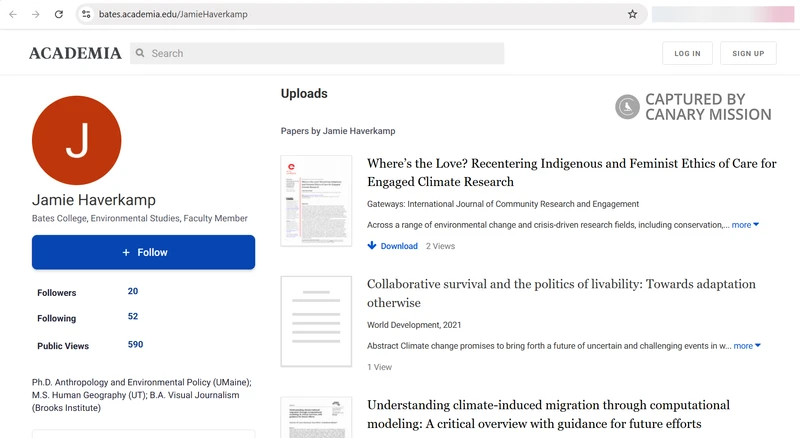The image size is (800, 438).
Task: Expand abstract 'more' for Where's the Love paper
Action: [x=745, y=225]
